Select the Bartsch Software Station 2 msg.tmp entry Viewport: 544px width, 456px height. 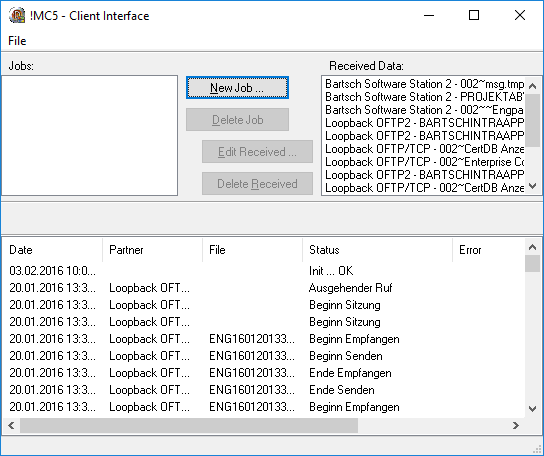pos(424,84)
